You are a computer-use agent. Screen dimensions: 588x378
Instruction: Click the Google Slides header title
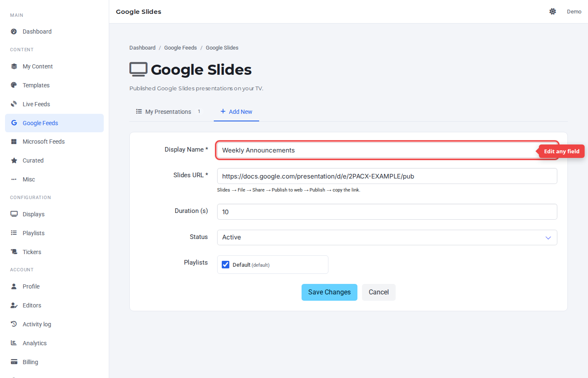click(x=139, y=12)
